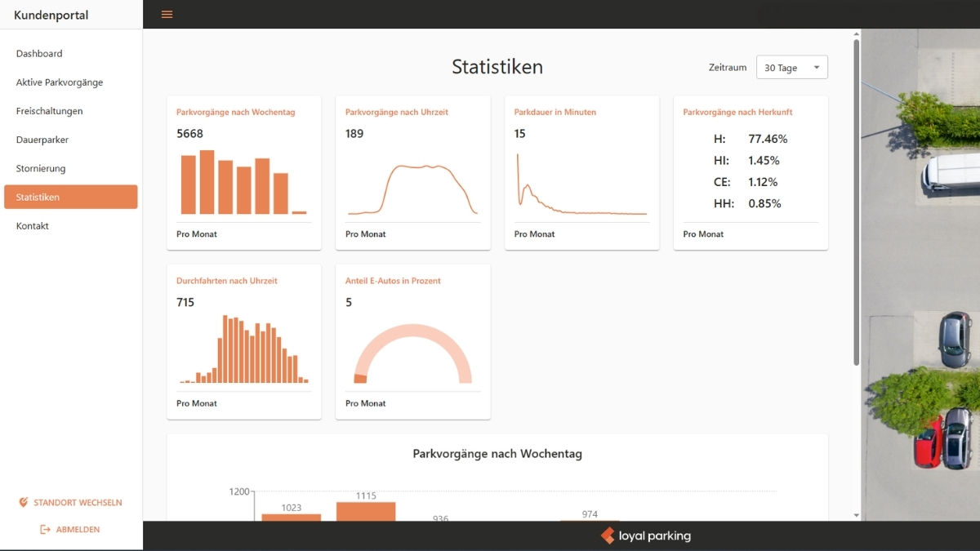Select the Parkdauer in Minuten card
This screenshot has height=551, width=980.
click(581, 173)
